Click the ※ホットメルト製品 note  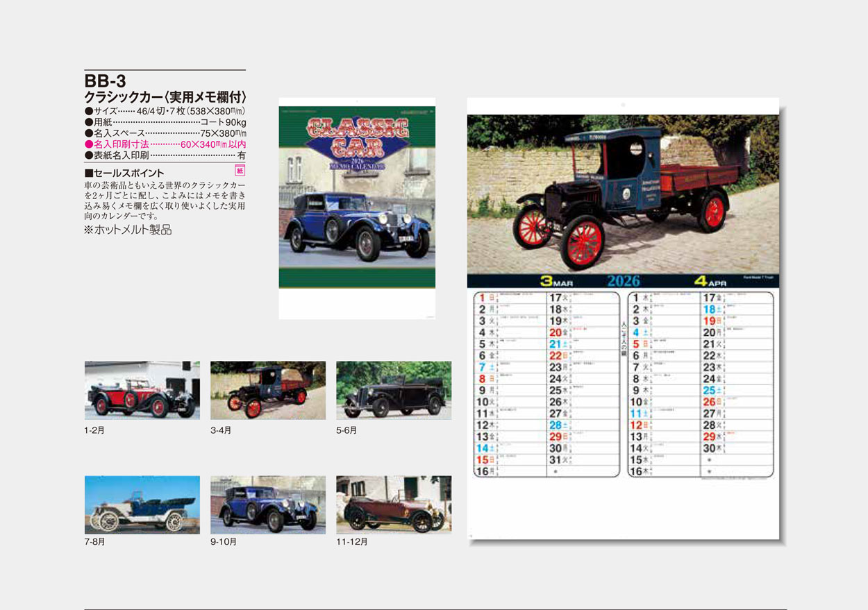click(128, 230)
